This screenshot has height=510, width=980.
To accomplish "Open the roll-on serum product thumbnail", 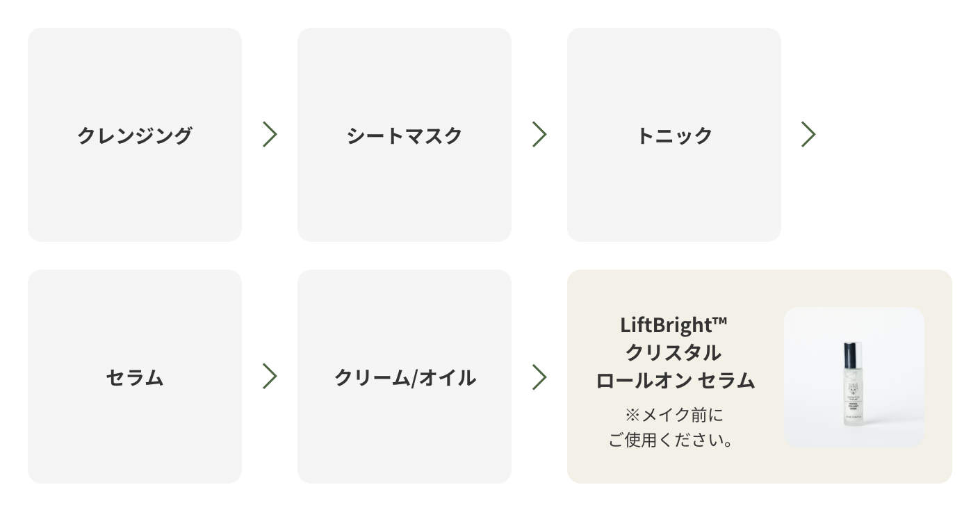I will [854, 377].
